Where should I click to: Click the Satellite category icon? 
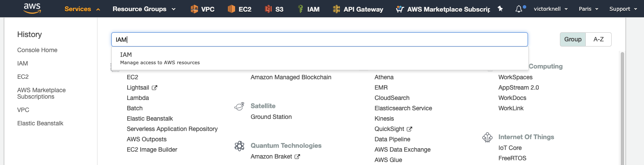coord(239,106)
